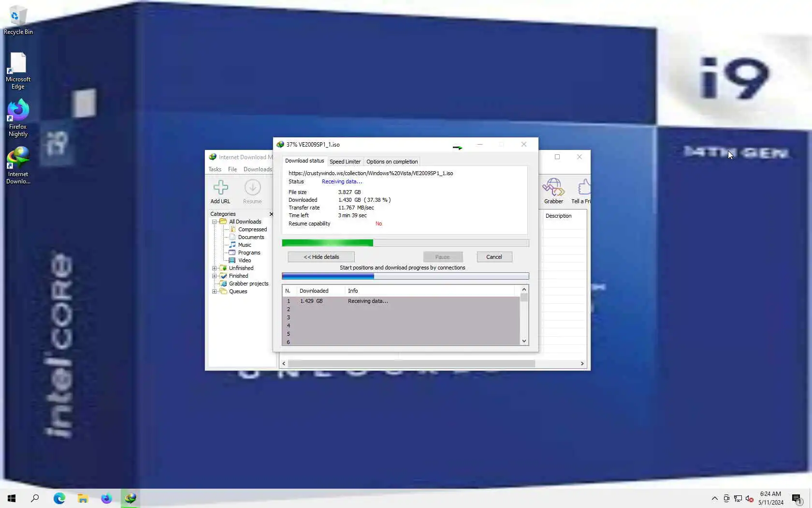Screen dimensions: 812x508
Task: Switch to Download status tab
Action: point(304,161)
